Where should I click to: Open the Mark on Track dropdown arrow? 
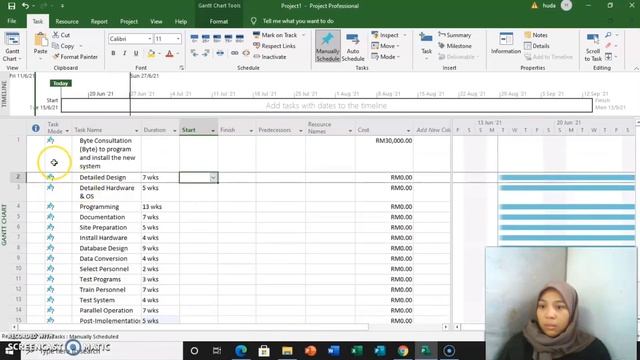tap(303, 35)
